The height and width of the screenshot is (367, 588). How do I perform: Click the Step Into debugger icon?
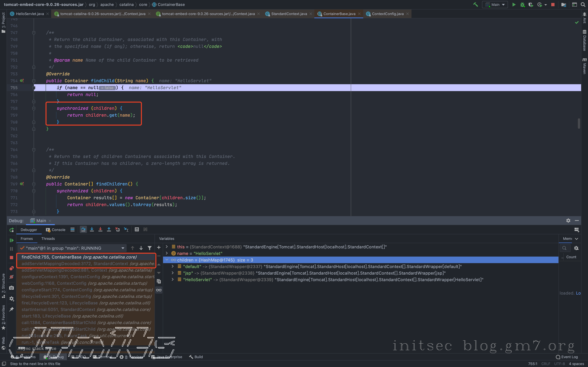click(92, 229)
